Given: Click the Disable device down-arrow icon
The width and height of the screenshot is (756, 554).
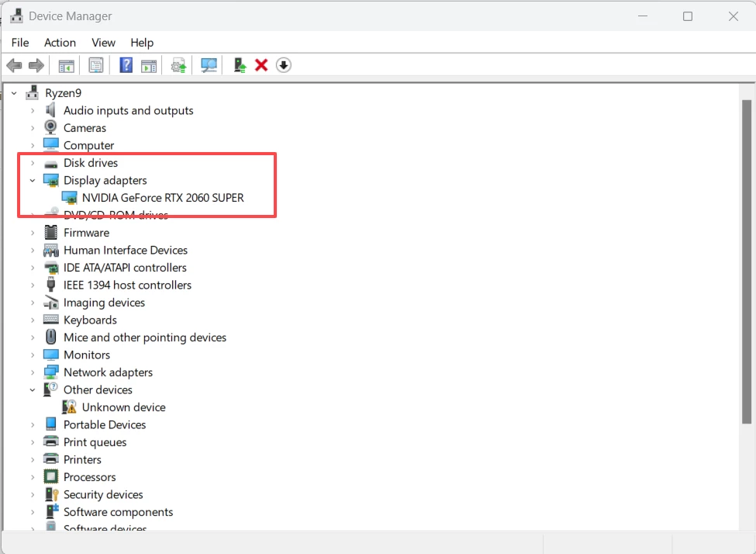Looking at the screenshot, I should coord(284,65).
